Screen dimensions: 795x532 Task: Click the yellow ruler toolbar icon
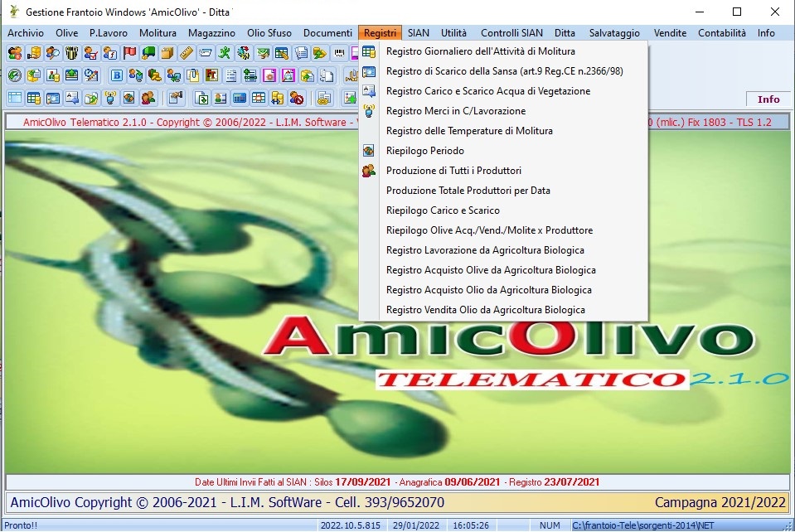point(186,53)
